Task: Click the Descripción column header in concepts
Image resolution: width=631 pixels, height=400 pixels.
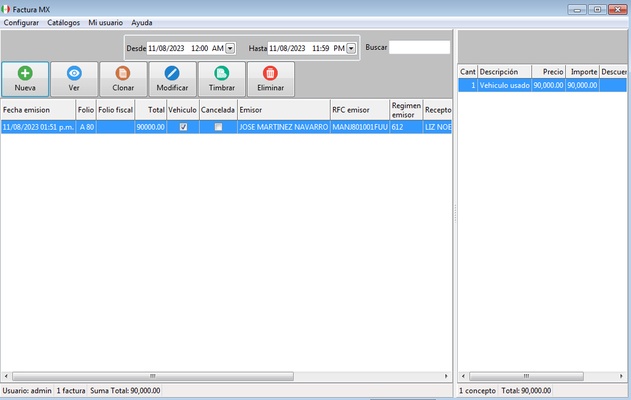Action: click(x=504, y=72)
